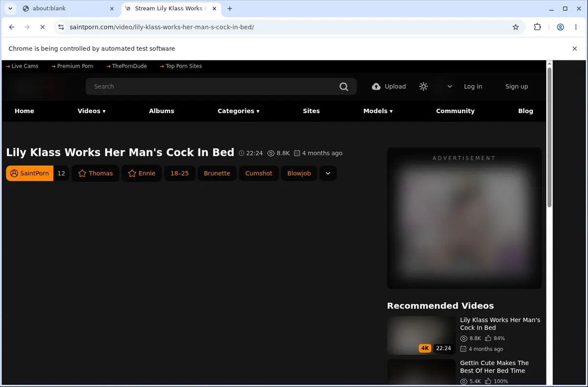Open the first recommended video thumbnail (22:24)
588x387 pixels.
tap(421, 335)
